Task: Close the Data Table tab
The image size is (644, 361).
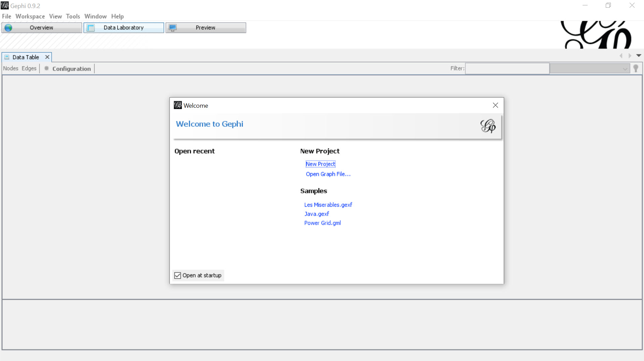Action: [47, 57]
